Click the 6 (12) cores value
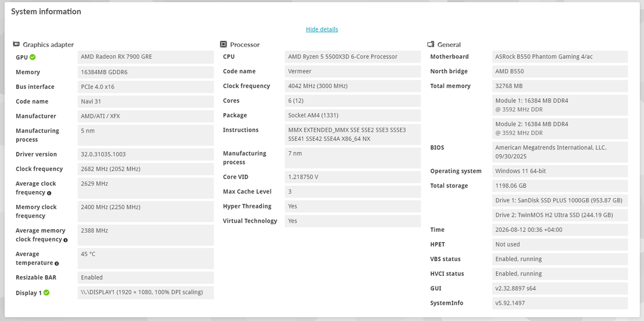644x321 pixels. point(353,101)
